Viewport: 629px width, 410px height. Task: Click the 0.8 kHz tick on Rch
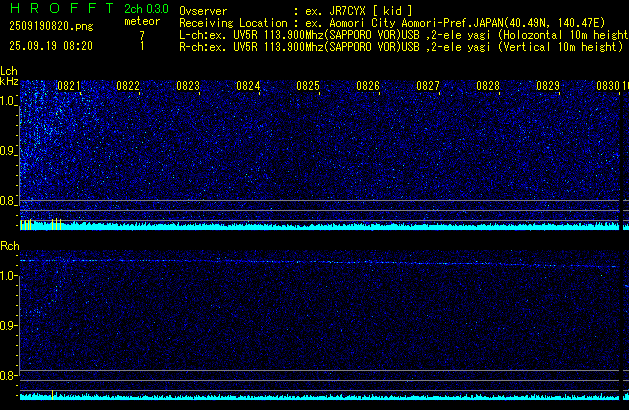point(9,376)
